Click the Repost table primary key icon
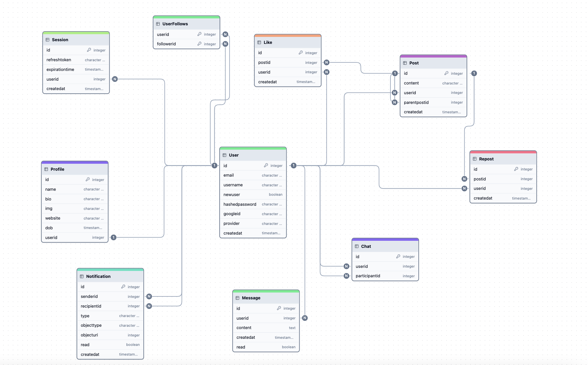 (x=516, y=169)
